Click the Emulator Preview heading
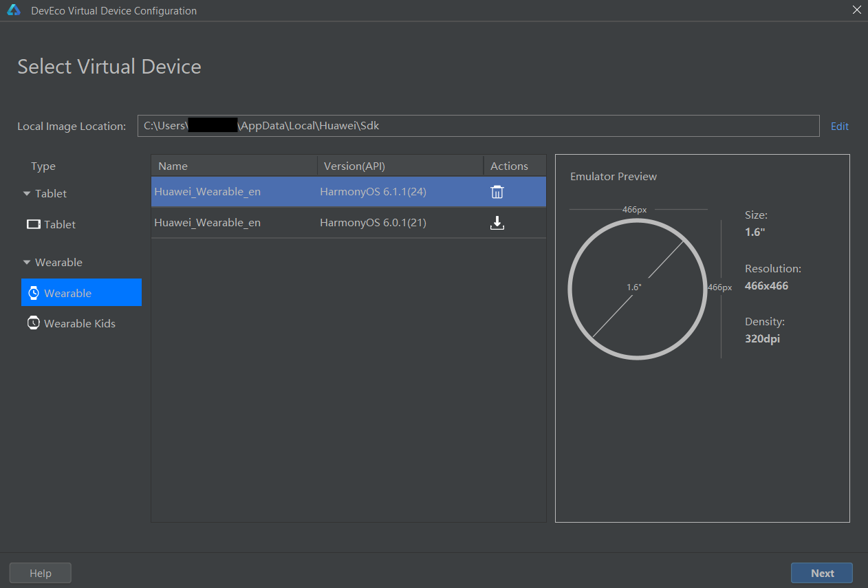The image size is (868, 588). pyautogui.click(x=614, y=177)
